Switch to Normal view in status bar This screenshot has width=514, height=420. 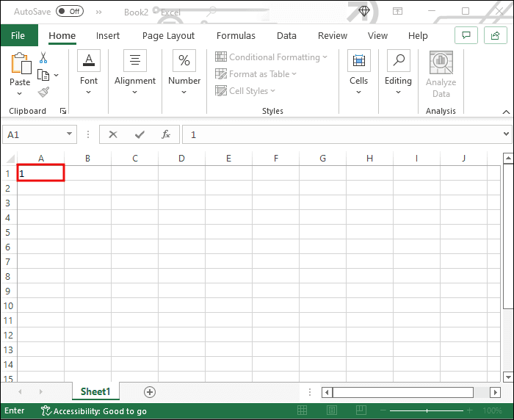[303, 410]
